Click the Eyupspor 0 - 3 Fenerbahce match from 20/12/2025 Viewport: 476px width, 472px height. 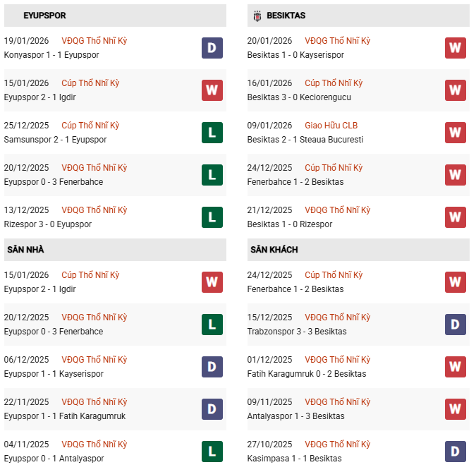tap(54, 182)
